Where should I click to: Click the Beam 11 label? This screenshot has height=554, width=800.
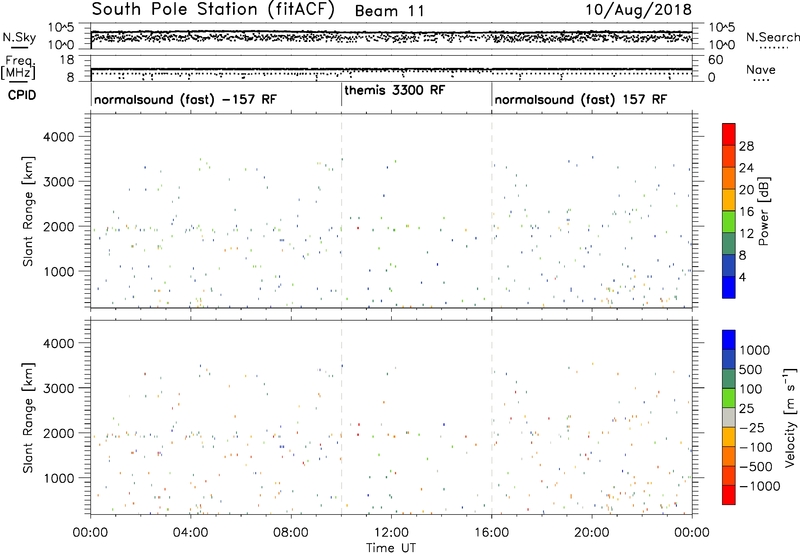[x=389, y=11]
